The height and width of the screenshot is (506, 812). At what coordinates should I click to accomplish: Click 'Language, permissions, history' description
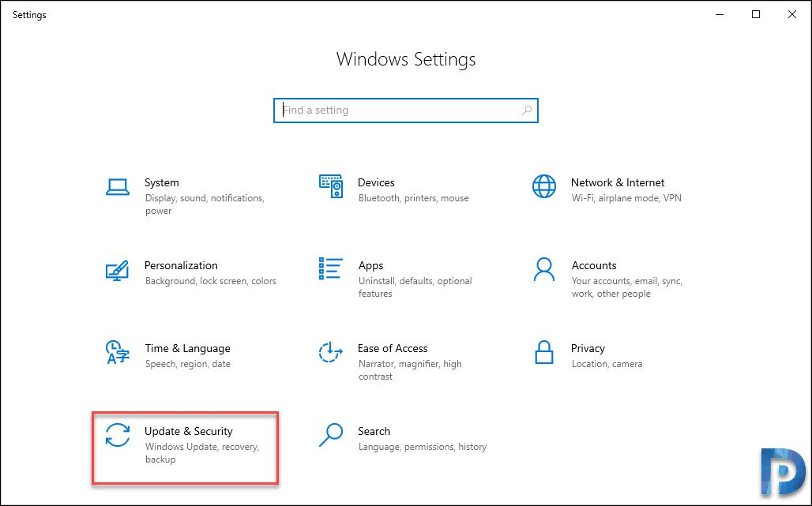(422, 447)
